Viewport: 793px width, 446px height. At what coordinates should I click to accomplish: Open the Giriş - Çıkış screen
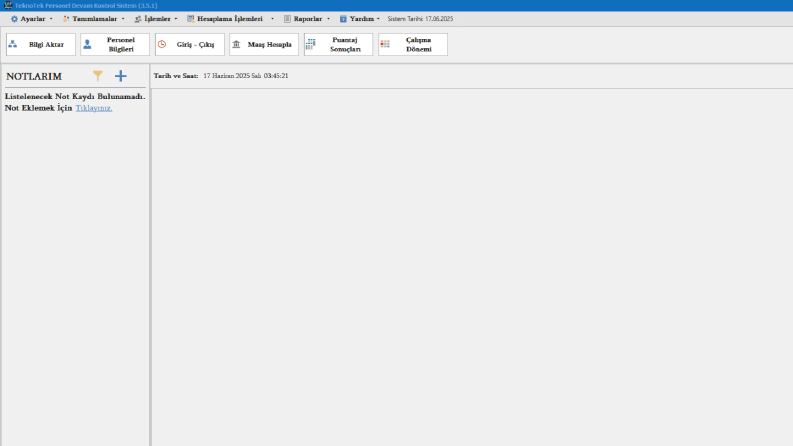click(x=190, y=44)
